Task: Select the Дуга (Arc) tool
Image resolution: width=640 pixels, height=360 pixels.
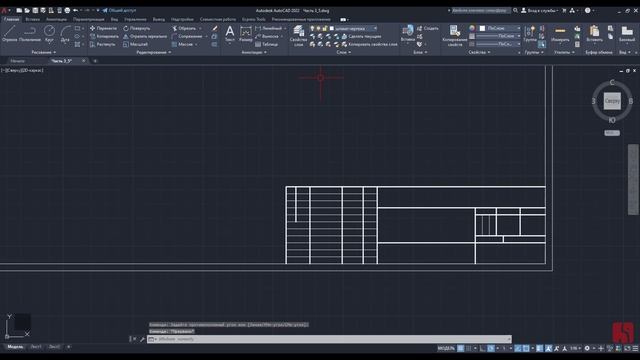Action: 65,33
